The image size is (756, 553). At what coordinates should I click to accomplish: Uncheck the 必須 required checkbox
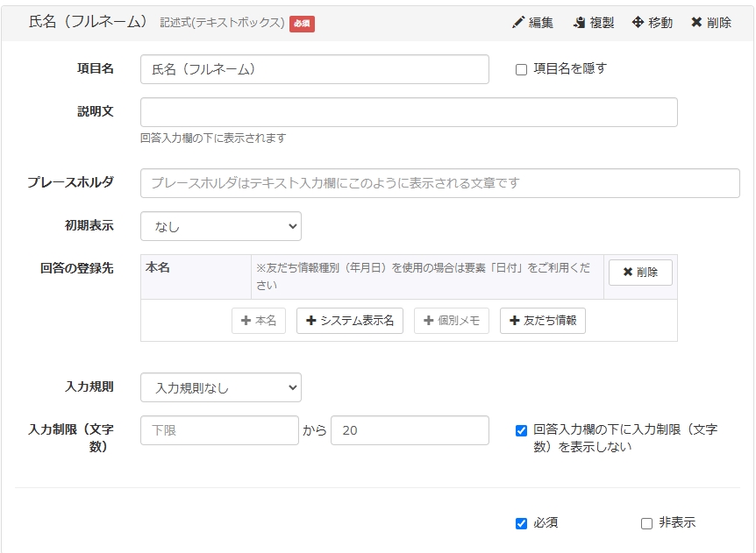(522, 523)
